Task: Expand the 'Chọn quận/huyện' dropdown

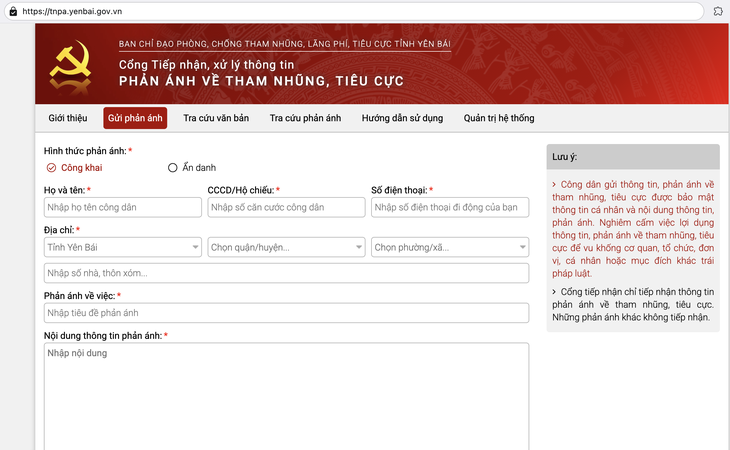Action: pyautogui.click(x=286, y=247)
